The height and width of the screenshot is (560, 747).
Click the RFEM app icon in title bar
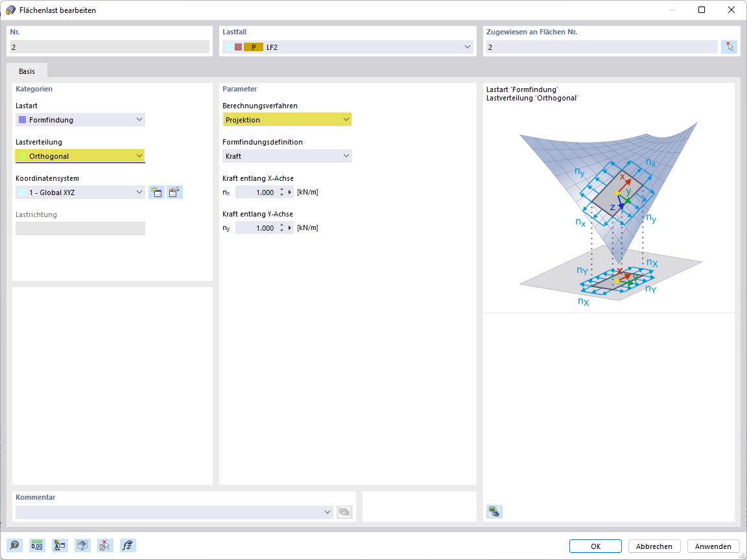[10, 10]
